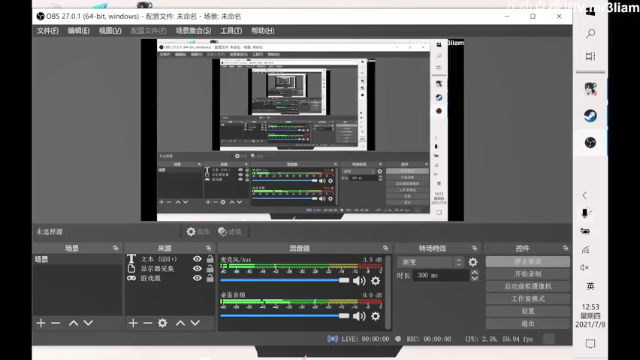The height and width of the screenshot is (360, 640).
Task: Click 桌面音频 volume slider handle
Action: pyautogui.click(x=344, y=316)
